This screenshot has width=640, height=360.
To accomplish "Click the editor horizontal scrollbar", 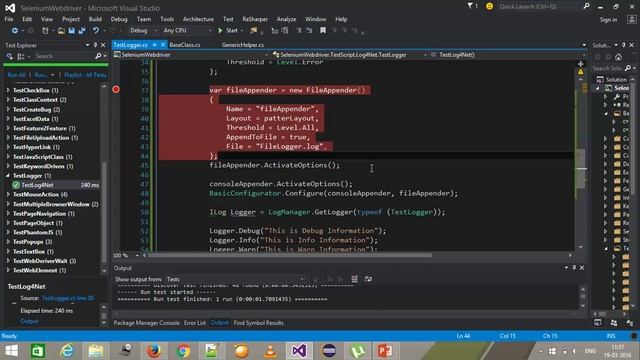I will click(289, 256).
